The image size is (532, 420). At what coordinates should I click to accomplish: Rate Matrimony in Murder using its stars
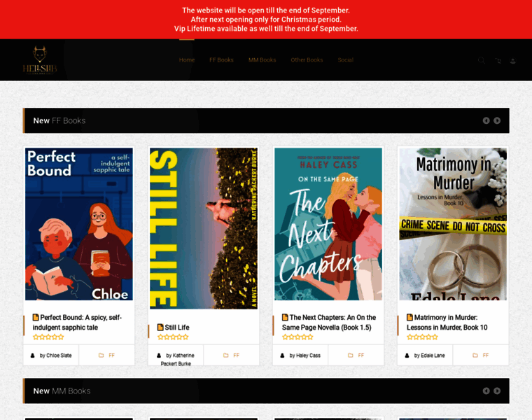pyautogui.click(x=422, y=337)
